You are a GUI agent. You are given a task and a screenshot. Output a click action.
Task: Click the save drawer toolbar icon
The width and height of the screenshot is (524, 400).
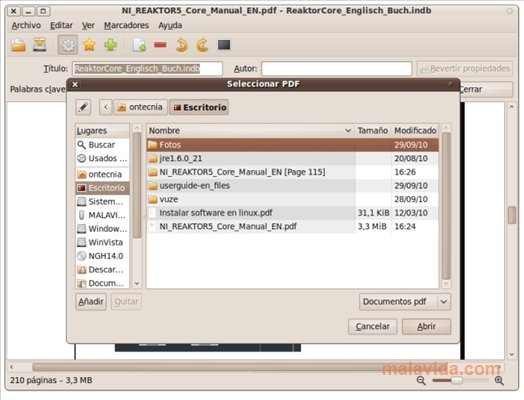coord(39,45)
